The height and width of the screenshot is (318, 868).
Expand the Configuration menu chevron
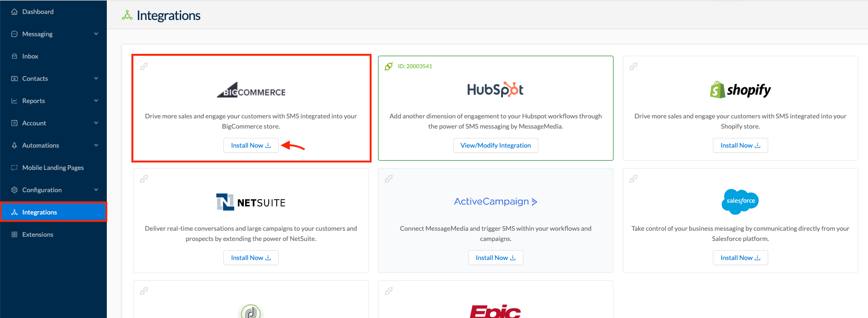(x=96, y=190)
